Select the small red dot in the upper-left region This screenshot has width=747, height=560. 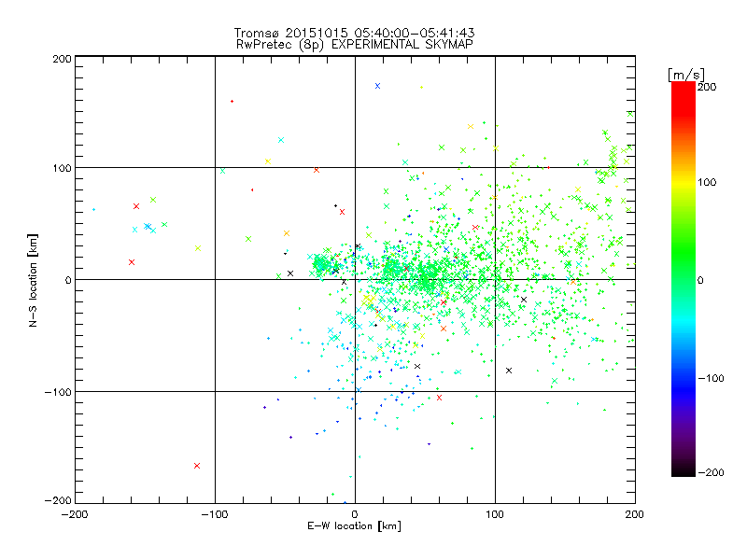(232, 102)
